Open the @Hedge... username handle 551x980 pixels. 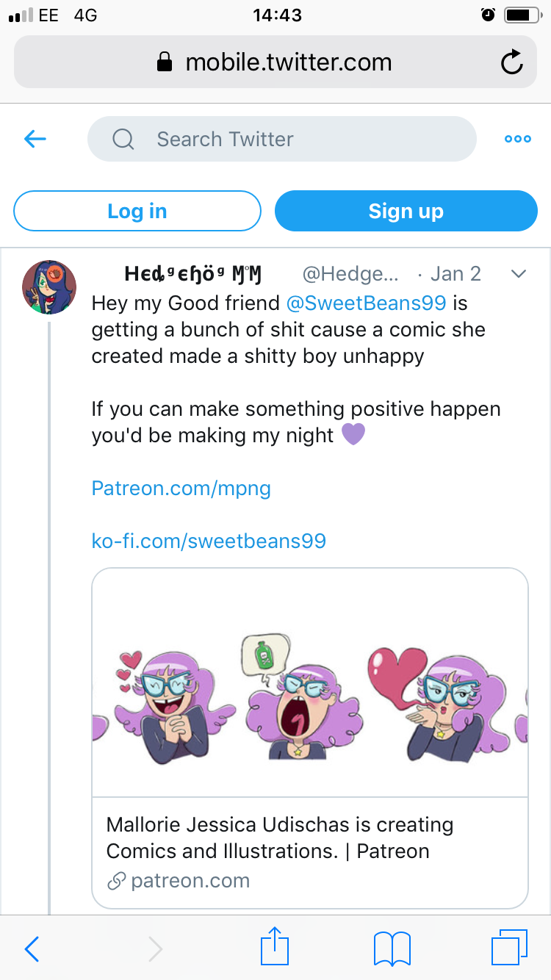tap(350, 274)
